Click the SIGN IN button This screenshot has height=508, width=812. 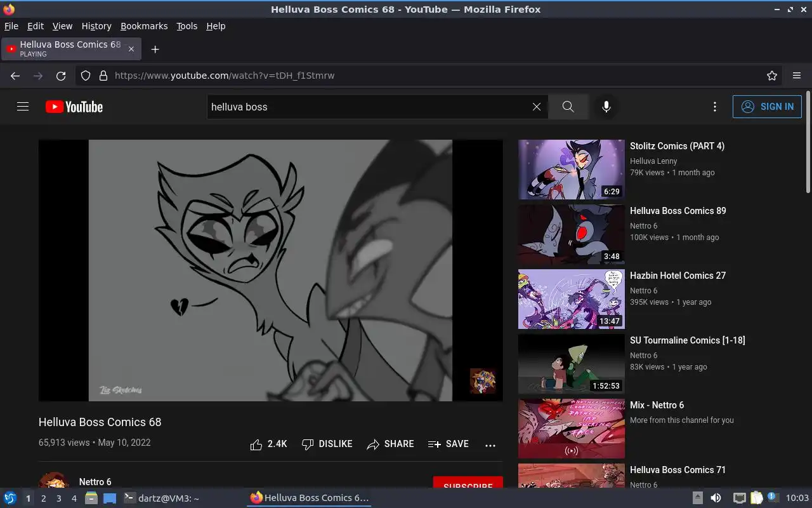(x=767, y=107)
